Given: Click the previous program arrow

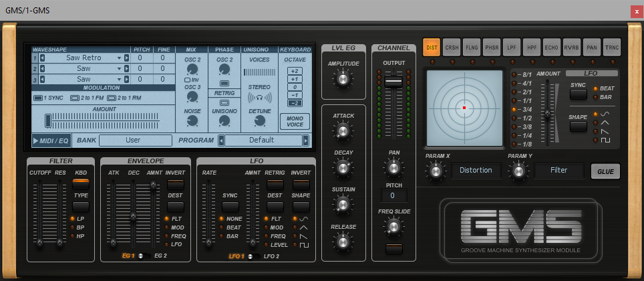Looking at the screenshot, I should pyautogui.click(x=221, y=140).
